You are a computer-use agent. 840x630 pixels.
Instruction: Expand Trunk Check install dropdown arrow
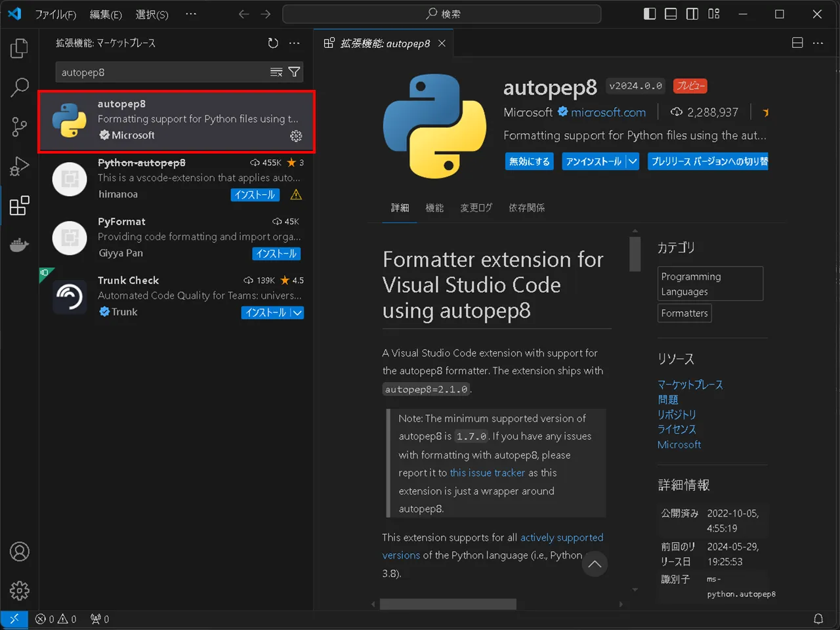pos(297,313)
